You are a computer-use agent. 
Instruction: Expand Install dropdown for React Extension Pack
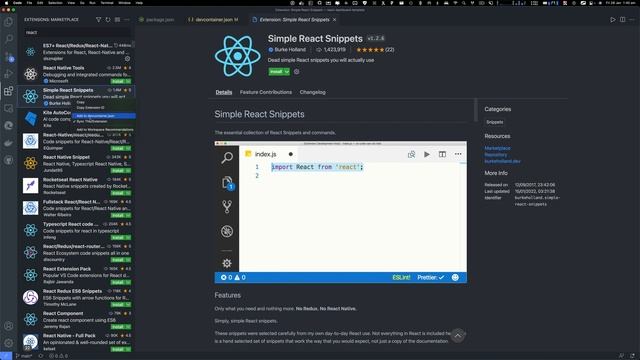click(128, 282)
